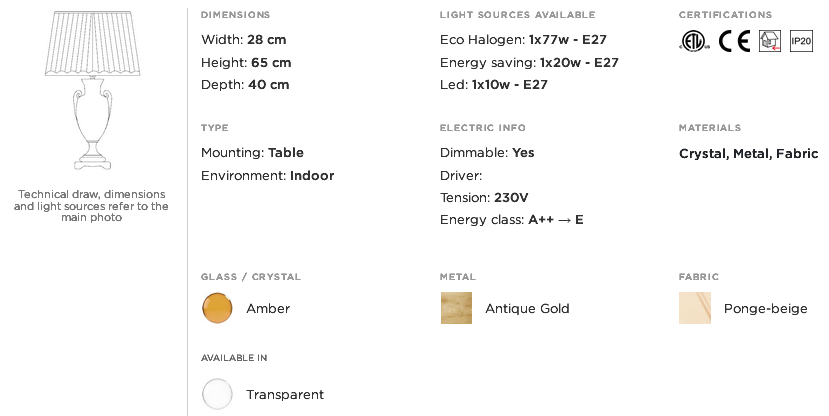
Task: Click the ETL certification icon
Action: click(694, 41)
